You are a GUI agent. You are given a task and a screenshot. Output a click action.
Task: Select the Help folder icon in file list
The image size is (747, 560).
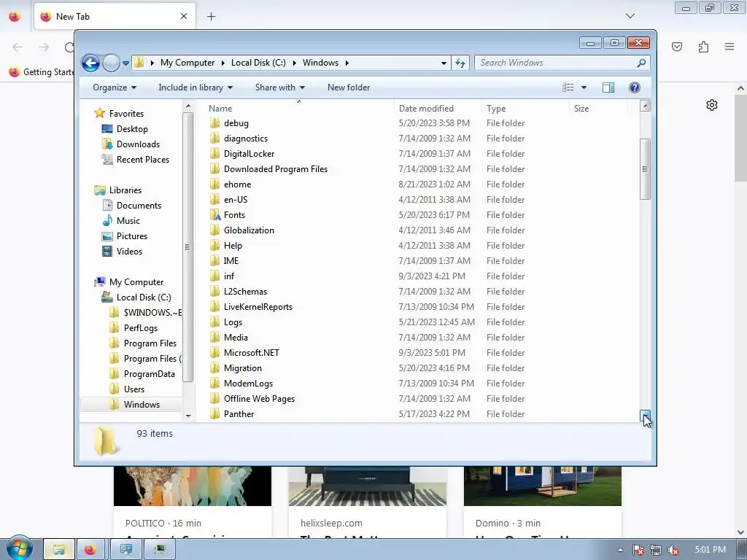[215, 245]
